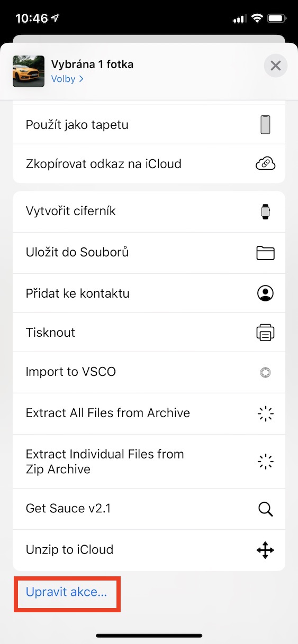Open Upravit akce link
This screenshot has height=644, width=298.
click(x=66, y=592)
